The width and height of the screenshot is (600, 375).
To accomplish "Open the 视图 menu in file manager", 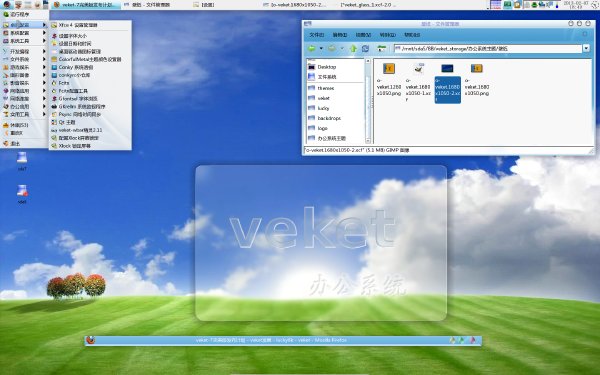I will pos(363,35).
